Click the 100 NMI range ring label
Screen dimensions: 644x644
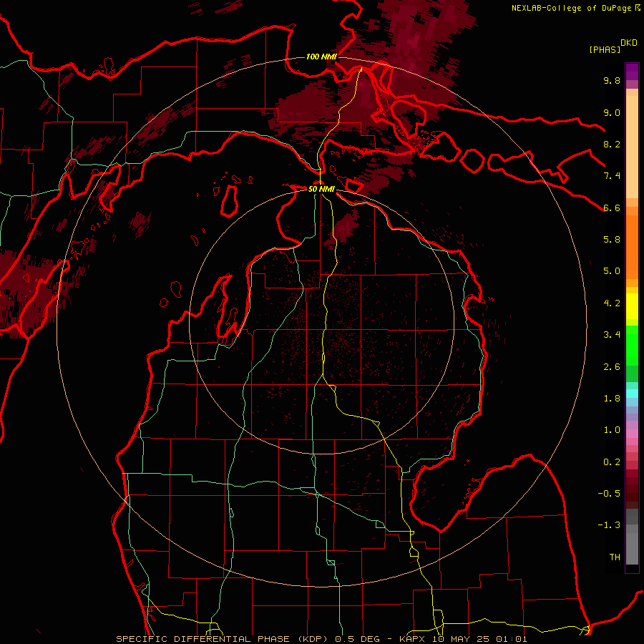[x=321, y=57]
